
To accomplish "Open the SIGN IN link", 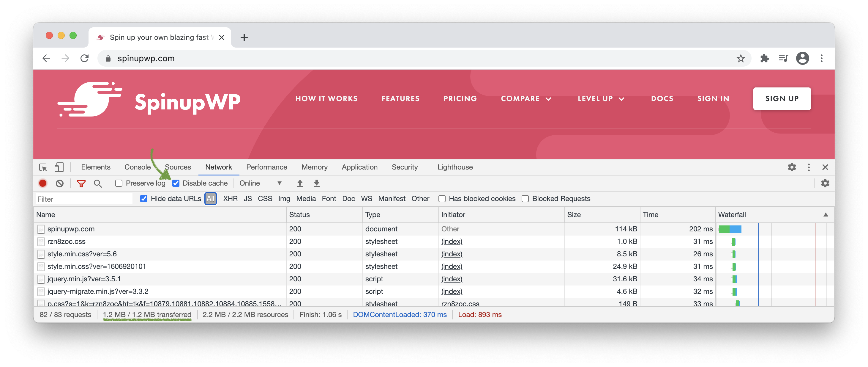I will click(x=713, y=99).
